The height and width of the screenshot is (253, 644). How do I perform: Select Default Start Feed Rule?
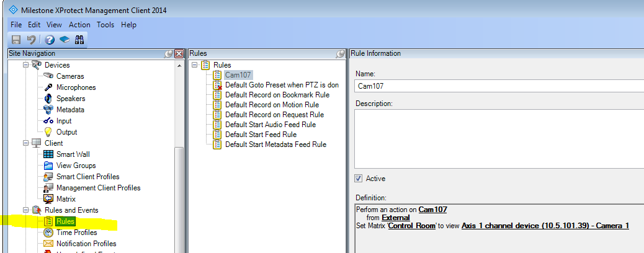pos(261,135)
